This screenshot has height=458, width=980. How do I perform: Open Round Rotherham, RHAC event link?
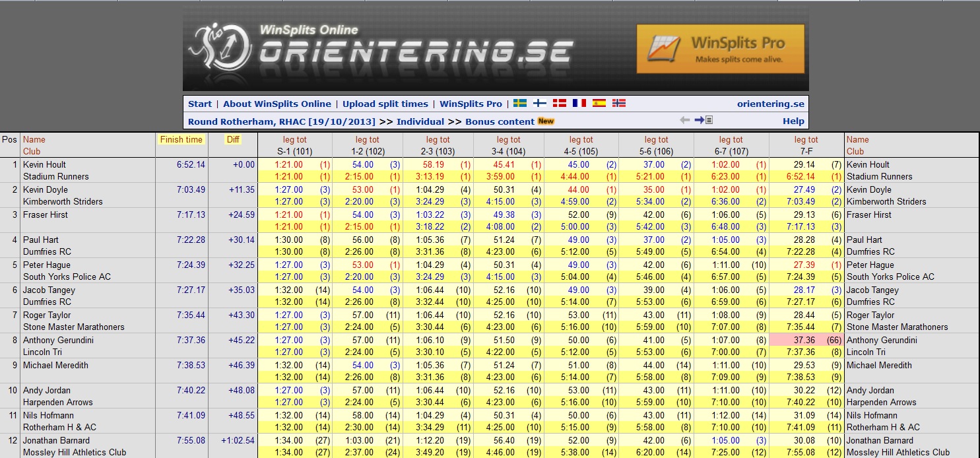tap(281, 121)
